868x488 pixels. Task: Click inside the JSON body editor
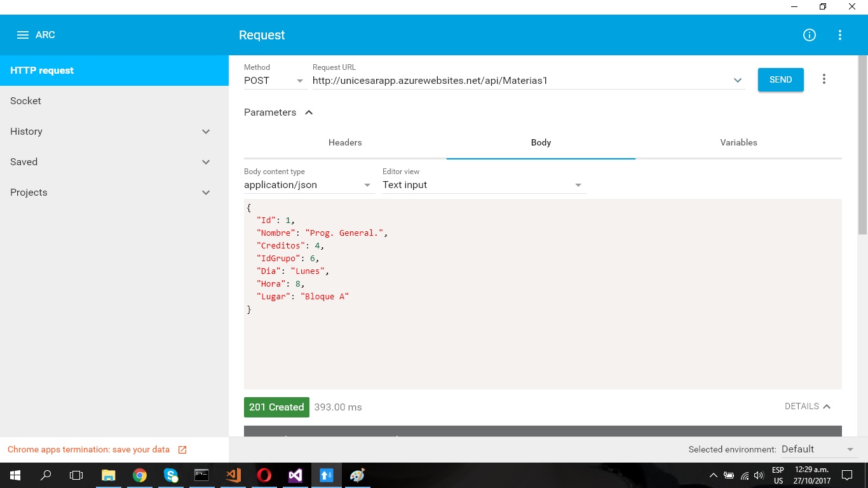click(x=543, y=294)
